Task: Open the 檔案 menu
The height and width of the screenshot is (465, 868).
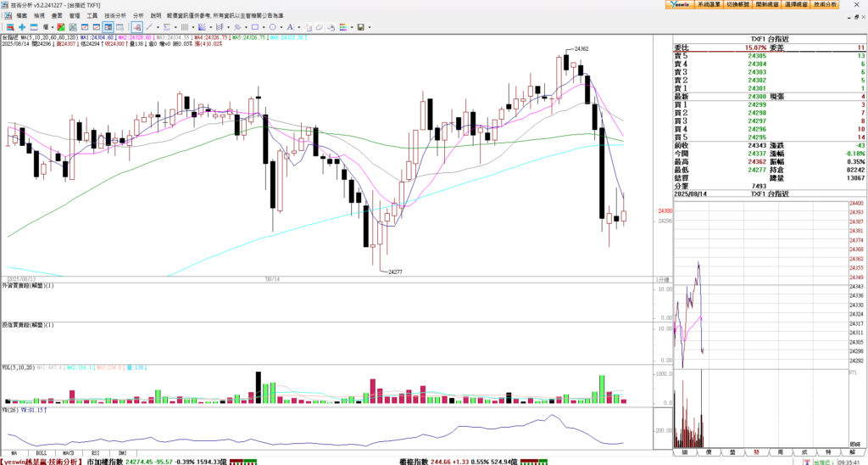Action: coord(21,15)
